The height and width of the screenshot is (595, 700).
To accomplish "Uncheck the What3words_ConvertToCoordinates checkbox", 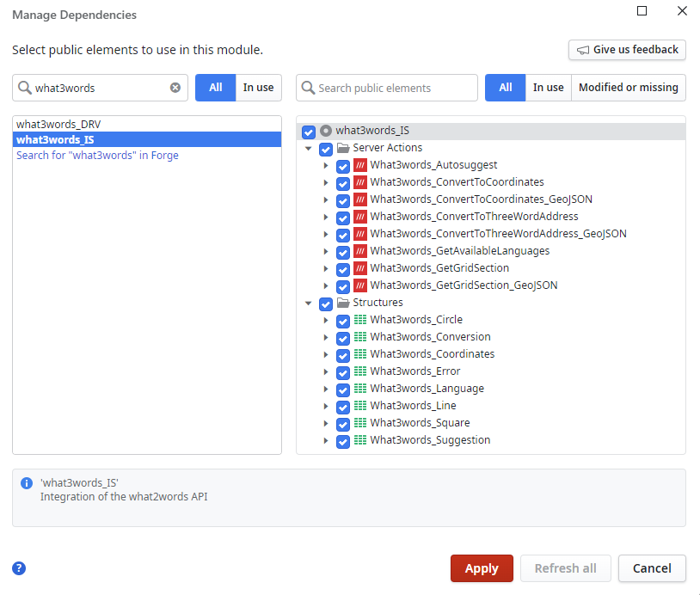I will [x=343, y=183].
